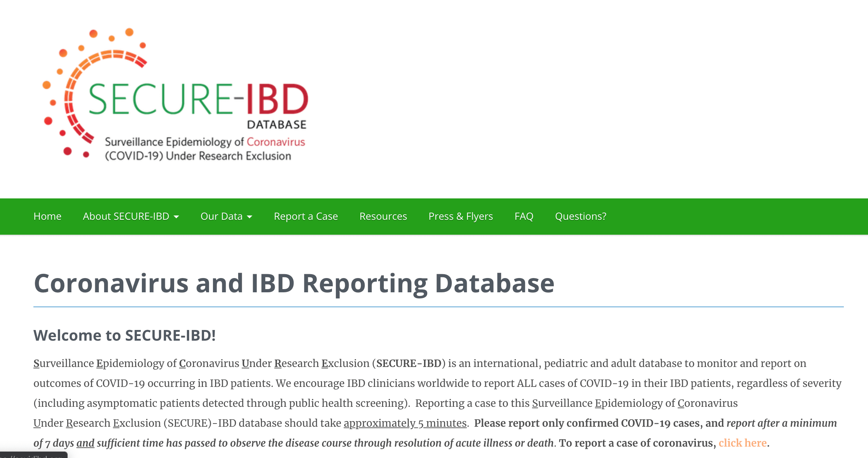Go to the Home nav item
Viewport: 868px width, 458px height.
47,216
